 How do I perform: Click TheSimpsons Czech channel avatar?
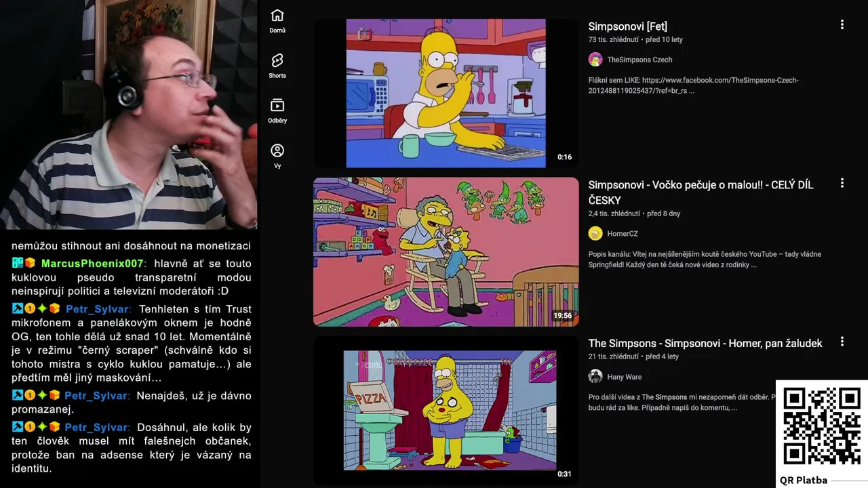point(595,60)
